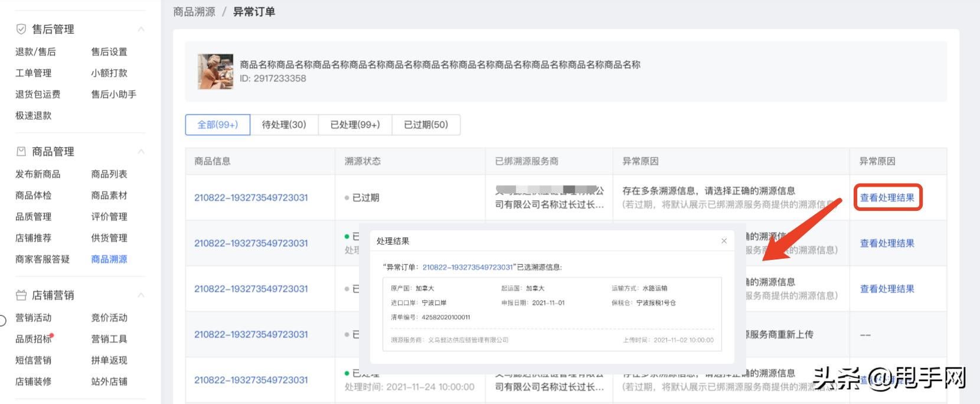Go to 评价管理
This screenshot has width=980, height=404.
point(109,217)
